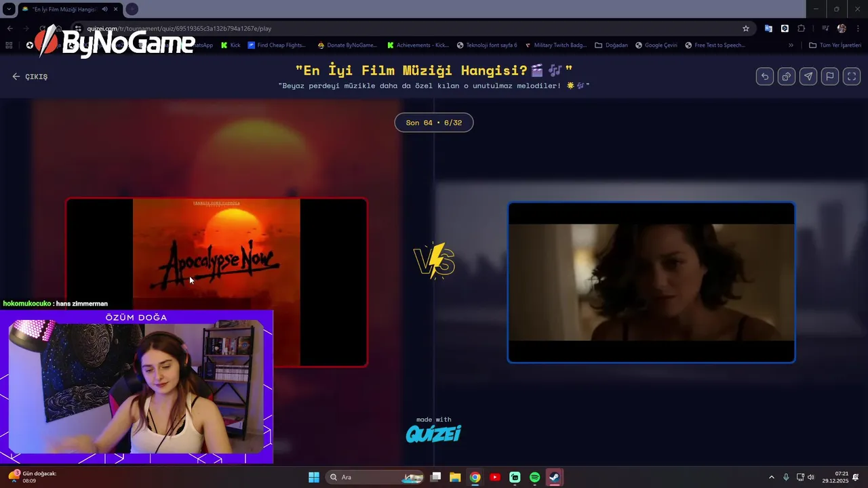Open YouTube app on taskbar
This screenshot has height=488, width=868.
[x=495, y=477]
